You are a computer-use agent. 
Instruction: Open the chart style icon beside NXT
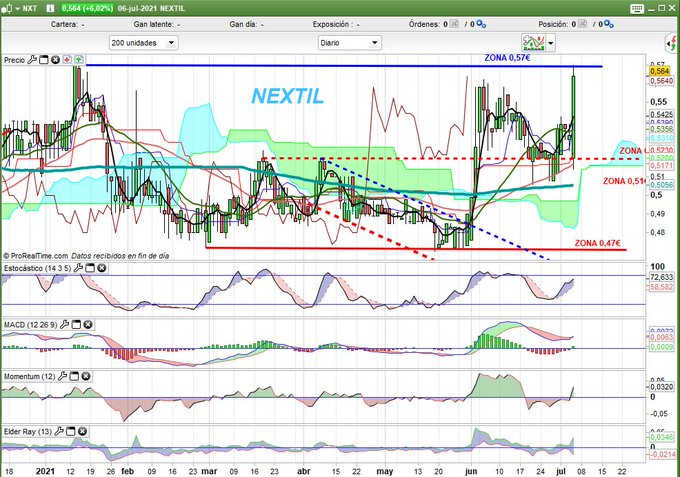tap(7, 8)
